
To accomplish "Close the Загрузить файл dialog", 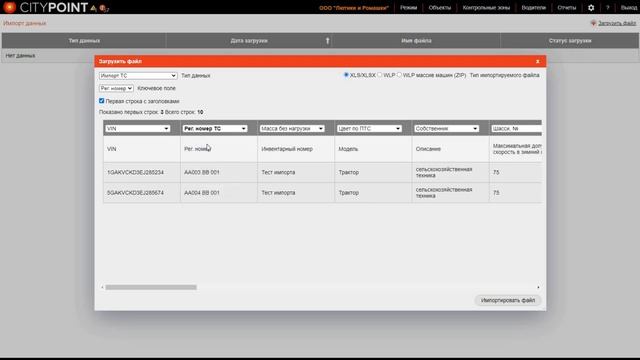I will click(538, 61).
